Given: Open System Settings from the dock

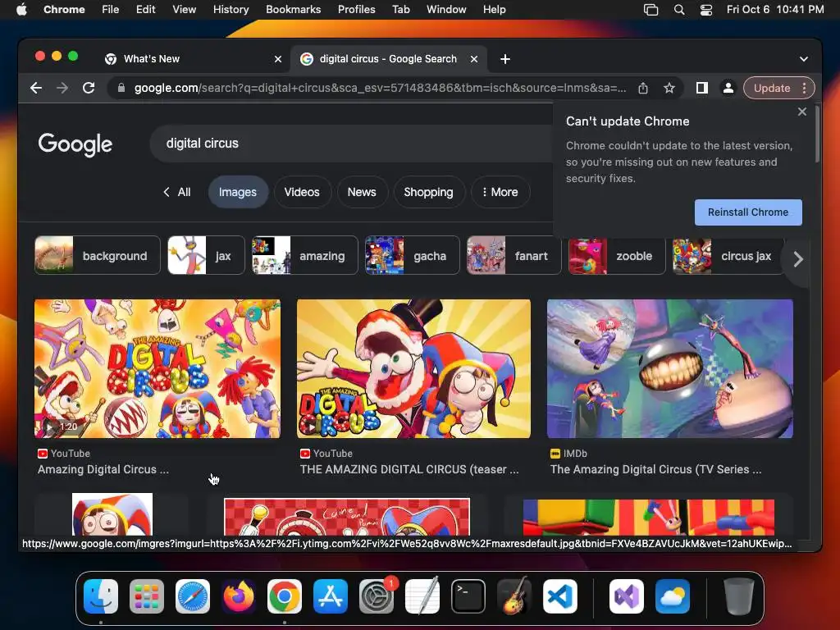Looking at the screenshot, I should click(377, 596).
